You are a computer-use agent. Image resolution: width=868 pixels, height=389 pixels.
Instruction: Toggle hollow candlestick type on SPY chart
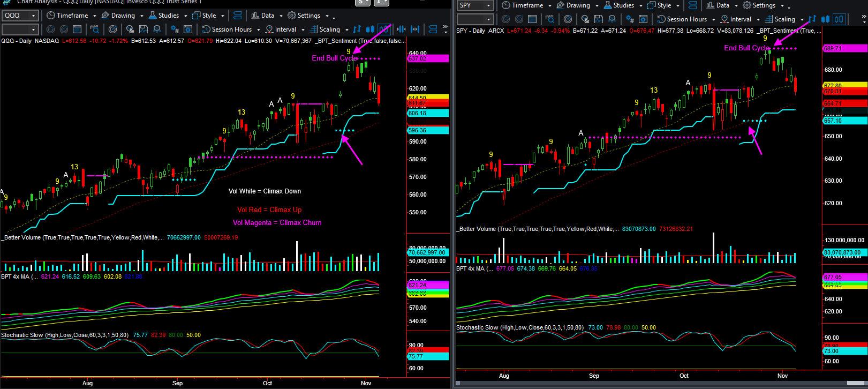click(839, 19)
